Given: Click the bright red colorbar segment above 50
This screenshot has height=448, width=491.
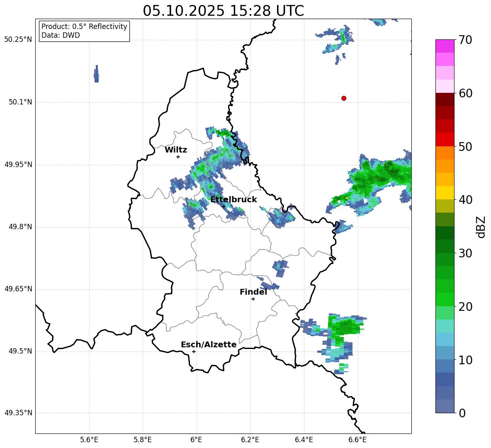Looking at the screenshot, I should [445, 140].
